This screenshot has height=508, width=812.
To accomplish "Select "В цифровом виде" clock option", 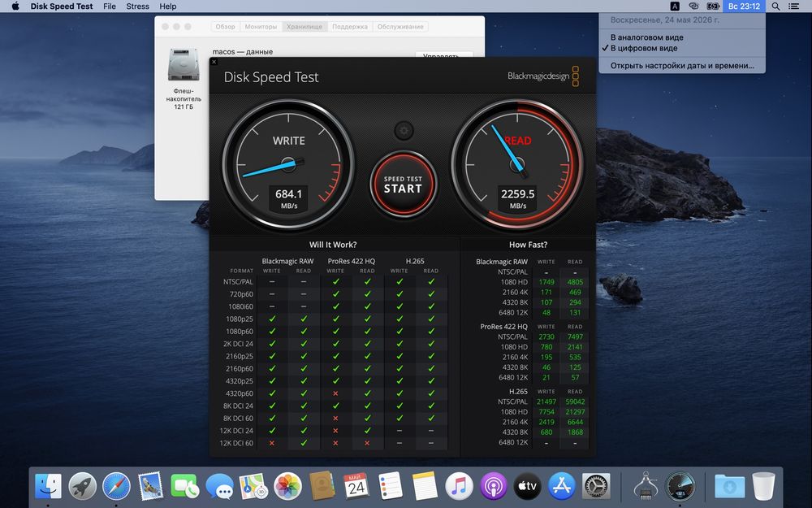I will pyautogui.click(x=682, y=48).
